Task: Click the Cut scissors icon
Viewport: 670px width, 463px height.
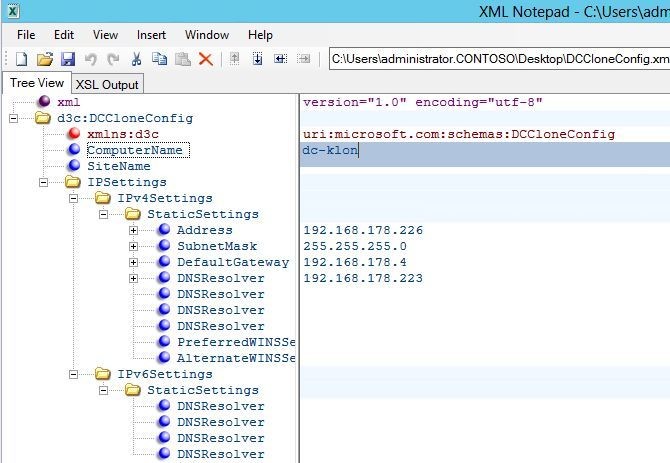Action: click(136, 59)
